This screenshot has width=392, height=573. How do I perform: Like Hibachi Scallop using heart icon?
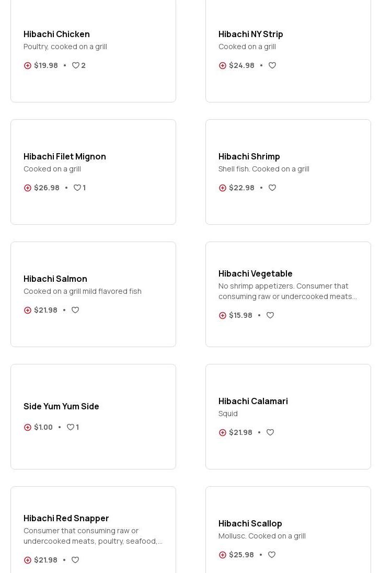[272, 555]
